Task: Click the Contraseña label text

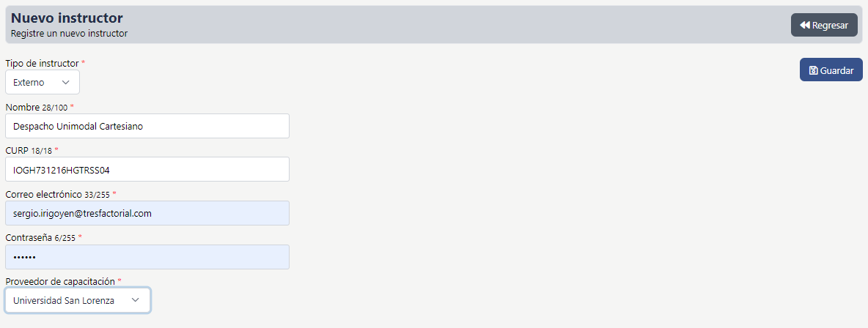Action: point(29,238)
